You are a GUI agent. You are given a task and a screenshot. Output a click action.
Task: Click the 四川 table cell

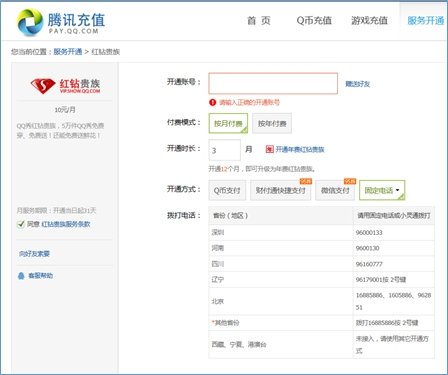tap(280, 264)
